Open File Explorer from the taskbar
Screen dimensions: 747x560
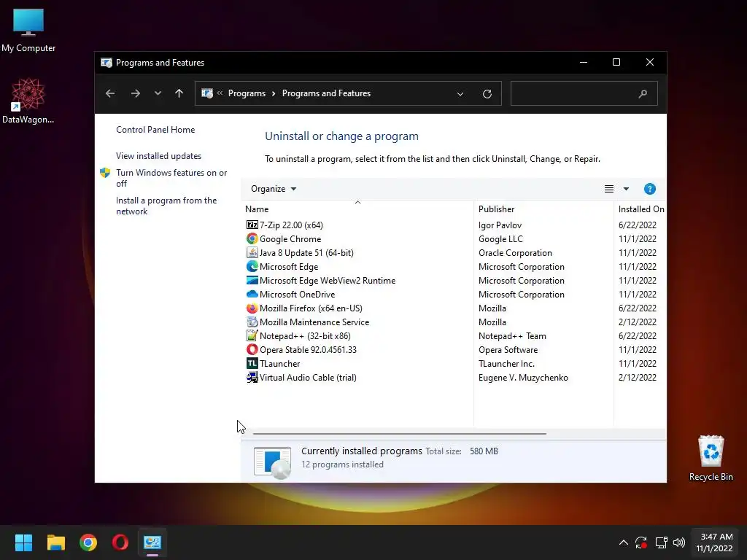55,542
